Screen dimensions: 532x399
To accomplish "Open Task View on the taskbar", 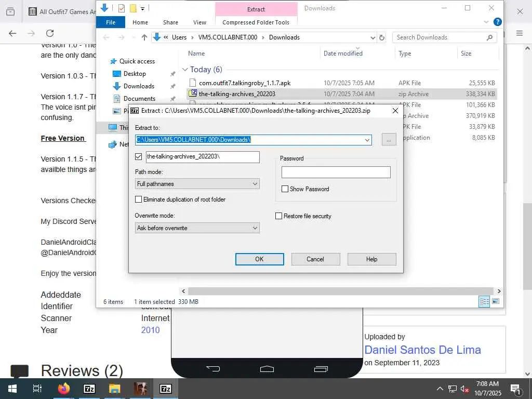I will pyautogui.click(x=37, y=389).
